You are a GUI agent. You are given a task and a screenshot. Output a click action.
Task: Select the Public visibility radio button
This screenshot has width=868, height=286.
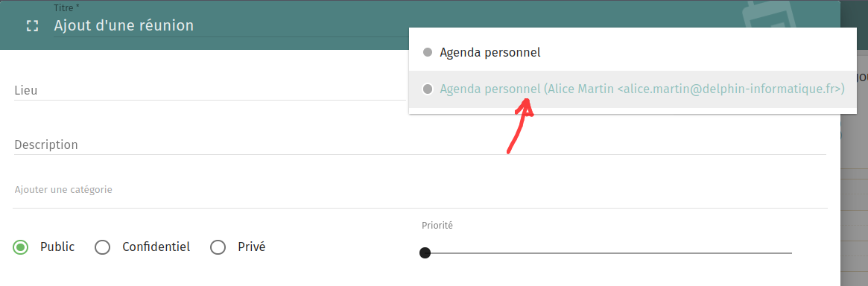click(x=20, y=247)
